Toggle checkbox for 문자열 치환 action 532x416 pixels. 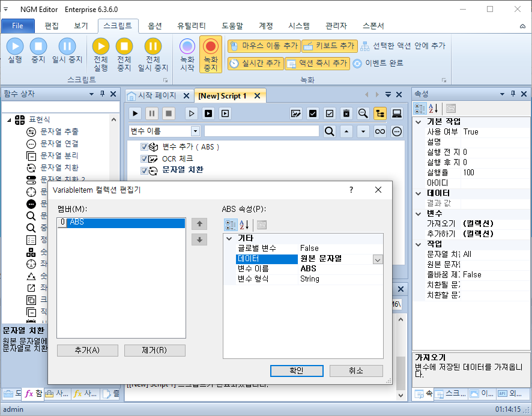(144, 170)
